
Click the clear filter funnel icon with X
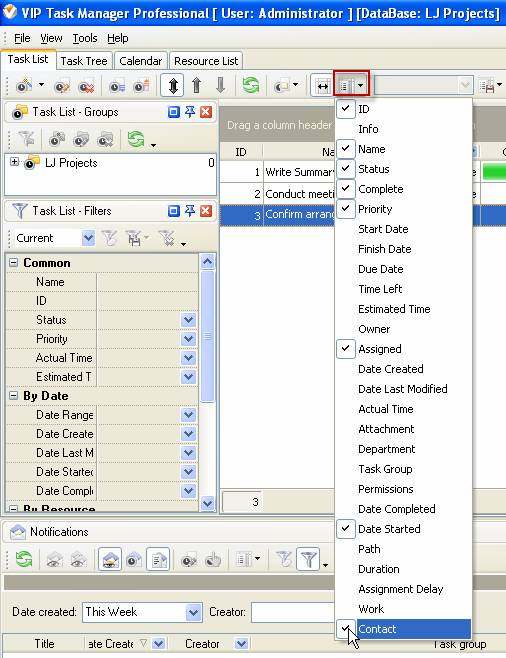point(167,238)
